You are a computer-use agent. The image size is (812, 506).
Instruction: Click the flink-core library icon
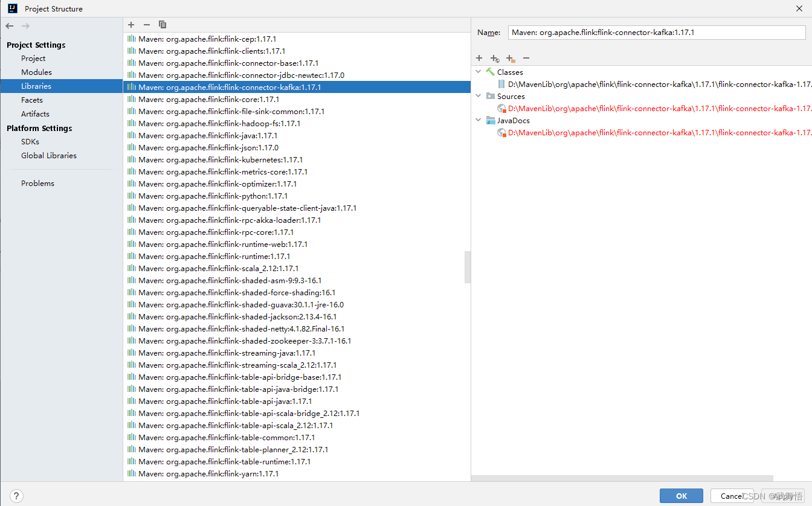[x=132, y=99]
